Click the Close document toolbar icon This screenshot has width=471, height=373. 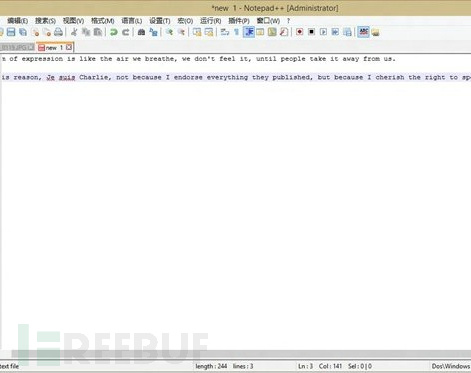35,32
